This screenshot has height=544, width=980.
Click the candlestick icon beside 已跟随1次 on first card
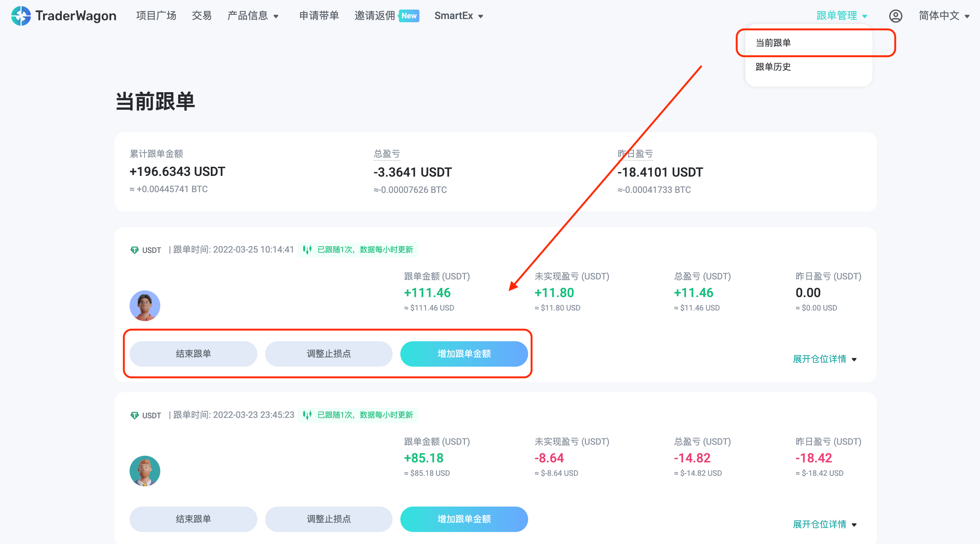point(308,250)
